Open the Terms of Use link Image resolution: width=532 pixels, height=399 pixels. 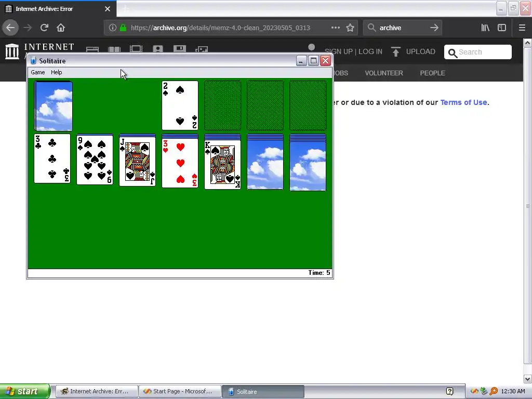(x=463, y=102)
